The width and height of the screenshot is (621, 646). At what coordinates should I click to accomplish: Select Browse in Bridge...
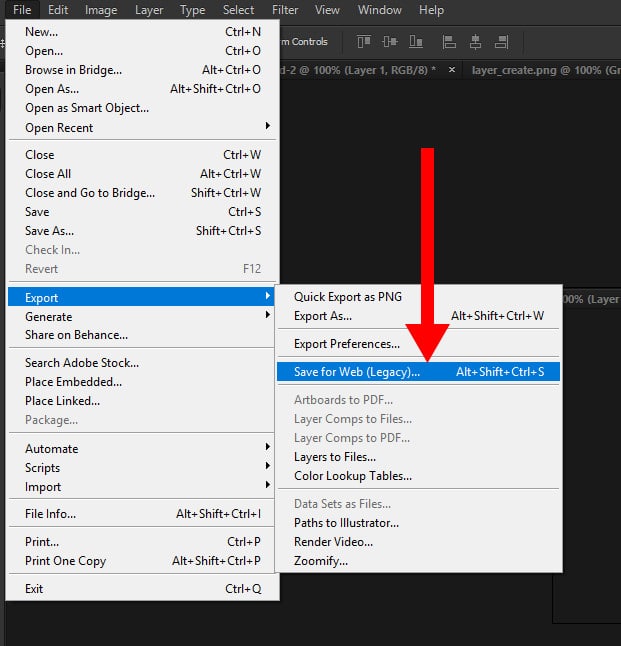pyautogui.click(x=141, y=70)
